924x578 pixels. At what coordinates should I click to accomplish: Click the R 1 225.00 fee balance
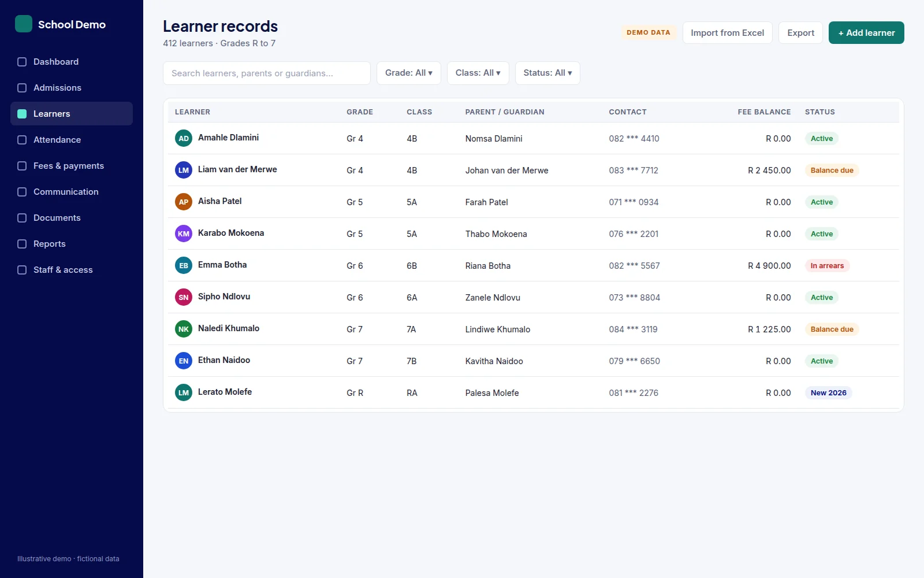[x=769, y=329]
